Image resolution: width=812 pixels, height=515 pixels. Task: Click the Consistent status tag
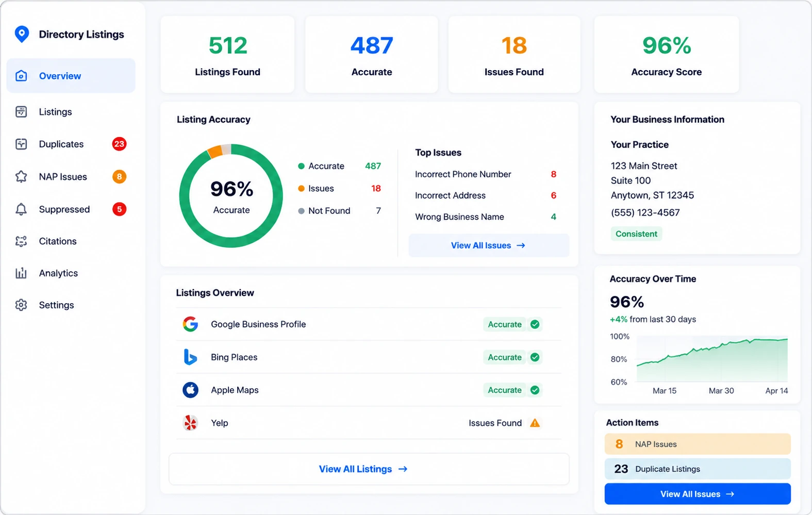tap(636, 234)
